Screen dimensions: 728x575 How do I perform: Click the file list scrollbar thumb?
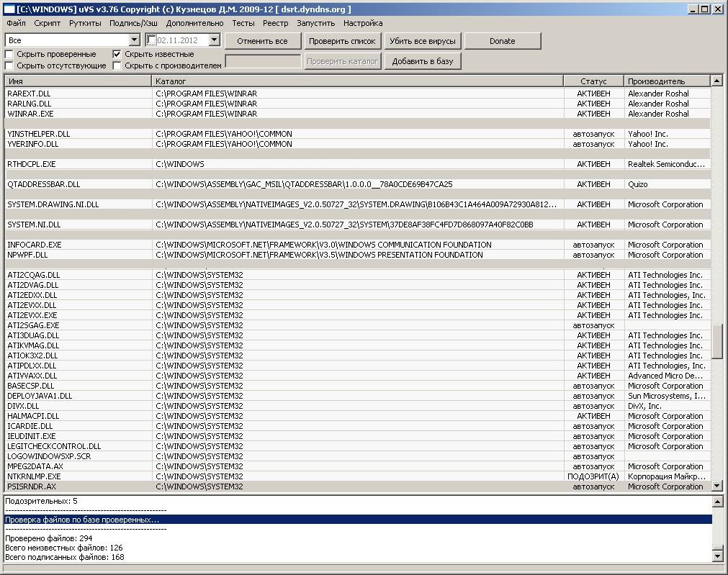717,342
